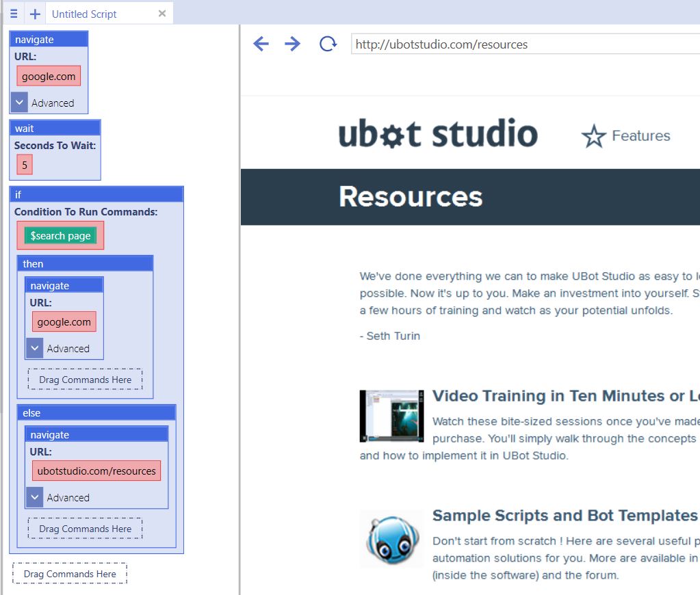
Task: Click the $search page condition parameter
Action: [x=60, y=236]
